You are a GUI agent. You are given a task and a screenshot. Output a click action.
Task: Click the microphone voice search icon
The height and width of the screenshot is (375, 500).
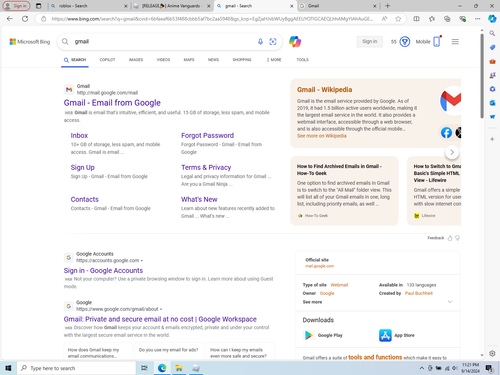(x=260, y=42)
